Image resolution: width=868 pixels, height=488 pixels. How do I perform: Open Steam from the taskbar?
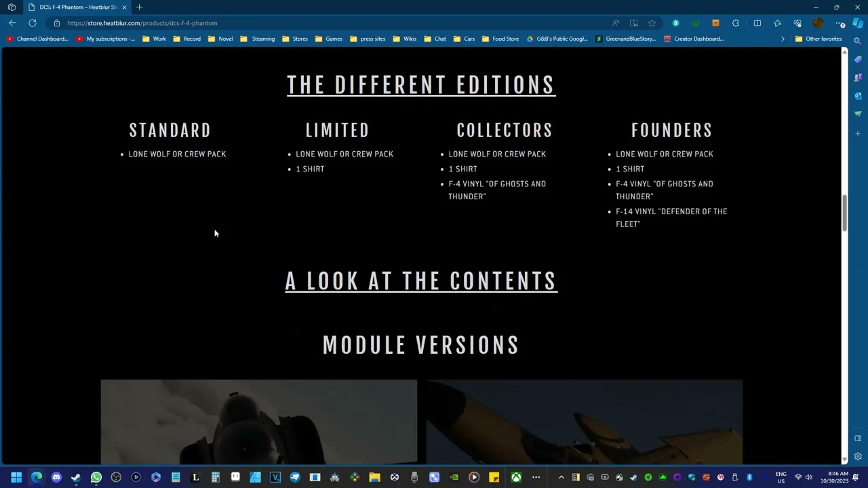coord(76,477)
